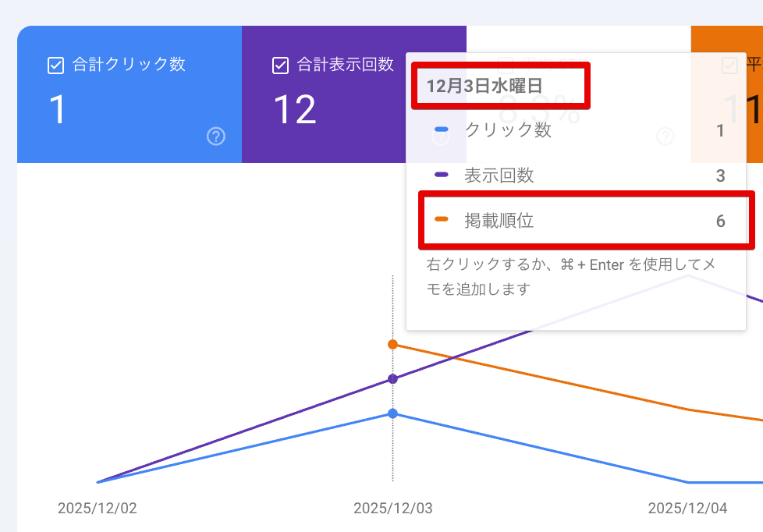763x532 pixels.
Task: Click orange data point on 2025/12/03
Action: pos(392,344)
